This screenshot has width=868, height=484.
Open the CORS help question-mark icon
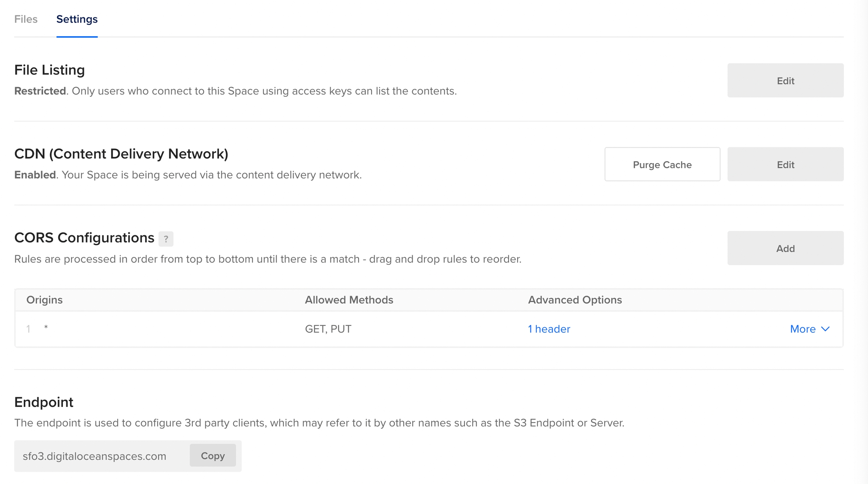click(166, 239)
